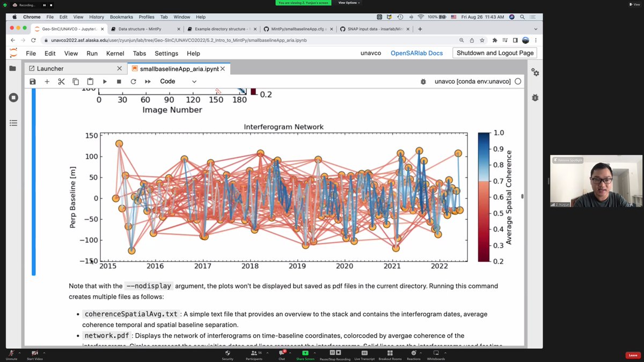Image resolution: width=644 pixels, height=362 pixels.
Task: Open running terminals and kernels sidebar icon
Action: click(x=13, y=98)
